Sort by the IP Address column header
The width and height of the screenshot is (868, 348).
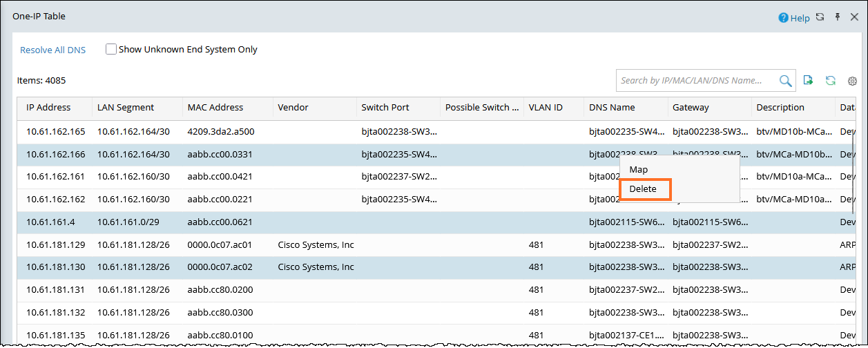point(48,108)
